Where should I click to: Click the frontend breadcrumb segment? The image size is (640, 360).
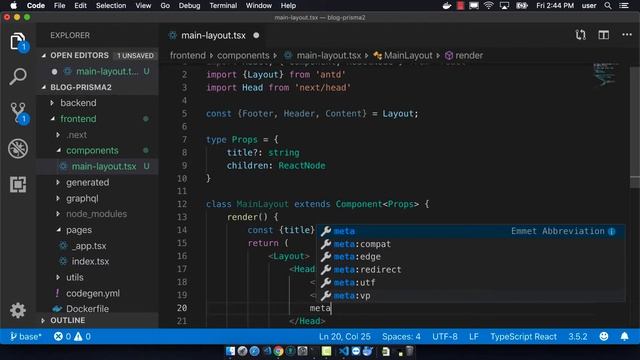click(x=188, y=56)
